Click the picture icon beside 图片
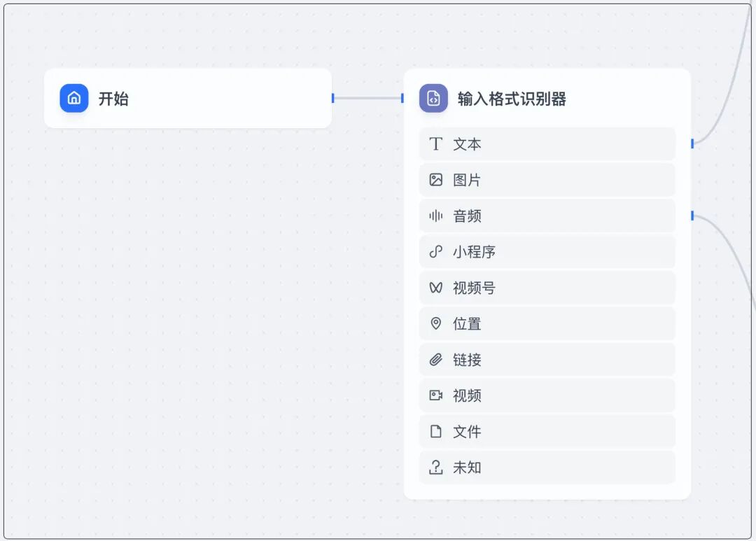Image resolution: width=756 pixels, height=541 pixels. pos(436,180)
